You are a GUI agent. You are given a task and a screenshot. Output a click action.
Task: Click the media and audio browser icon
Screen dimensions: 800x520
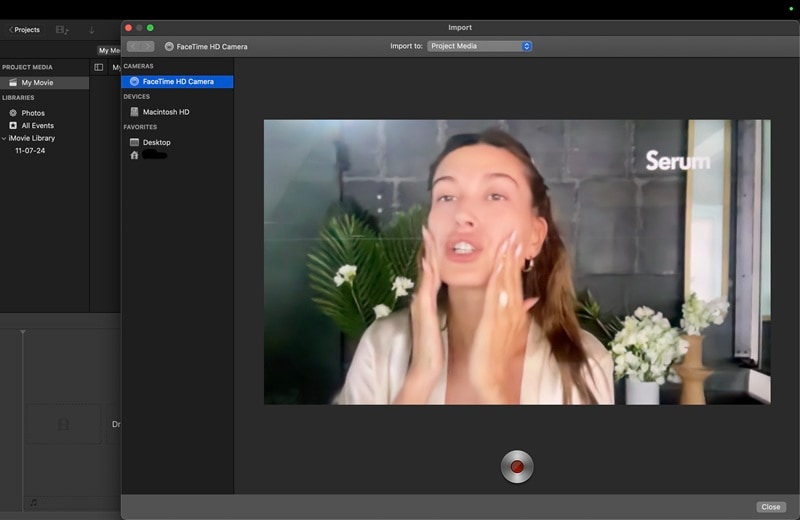tap(62, 30)
